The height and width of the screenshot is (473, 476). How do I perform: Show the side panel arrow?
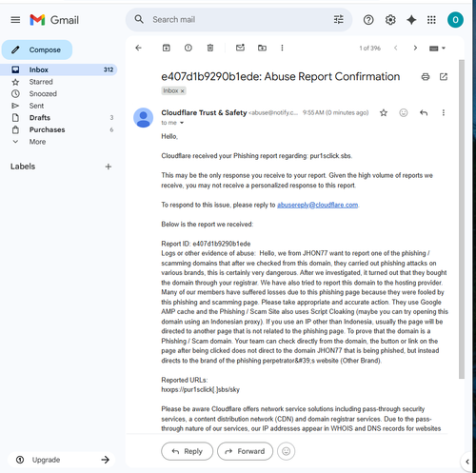coord(467,462)
